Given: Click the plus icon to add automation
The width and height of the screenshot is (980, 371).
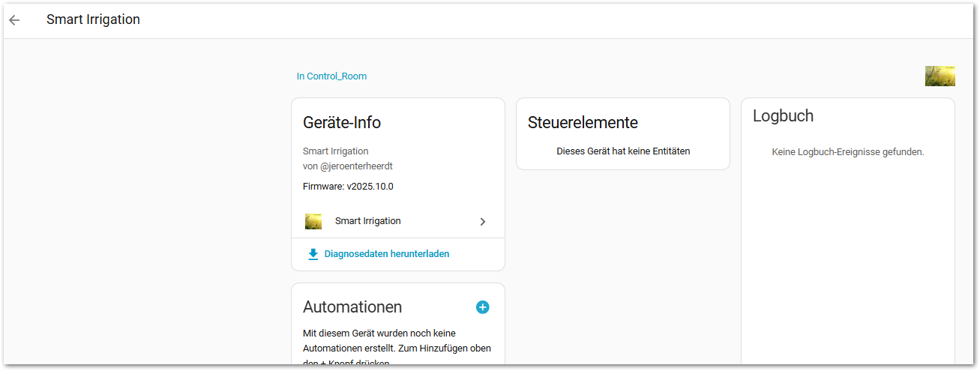Looking at the screenshot, I should tap(482, 307).
